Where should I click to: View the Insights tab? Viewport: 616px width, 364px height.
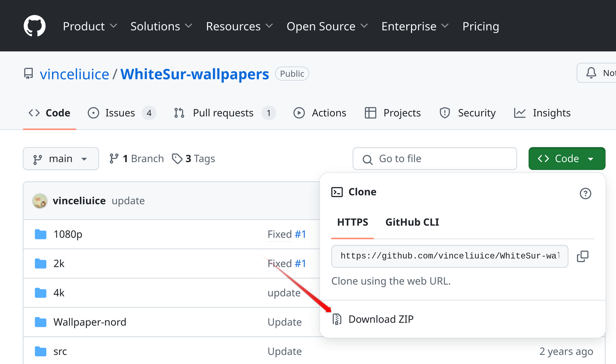(x=542, y=113)
